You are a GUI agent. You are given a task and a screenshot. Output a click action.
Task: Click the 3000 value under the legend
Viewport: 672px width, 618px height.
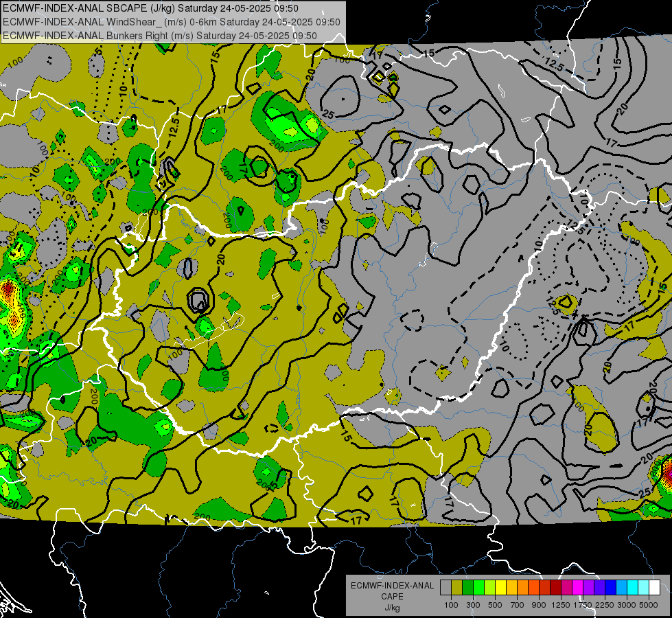tap(627, 605)
